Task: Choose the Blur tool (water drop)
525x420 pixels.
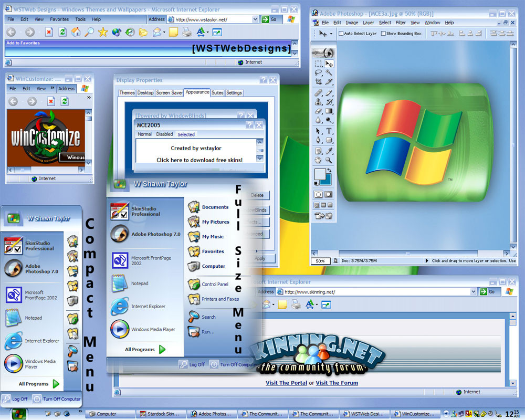Action: click(x=319, y=120)
